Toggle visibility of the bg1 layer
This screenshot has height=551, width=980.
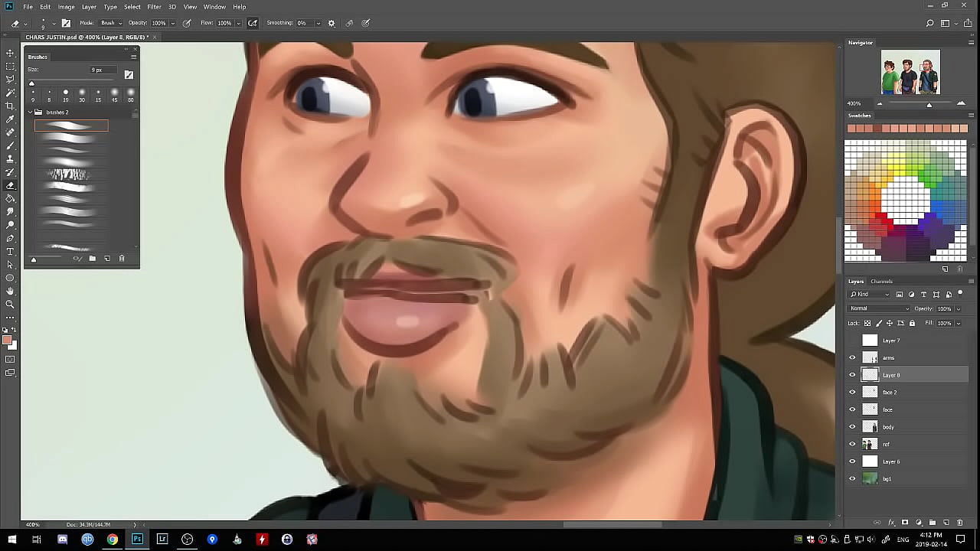tap(852, 479)
